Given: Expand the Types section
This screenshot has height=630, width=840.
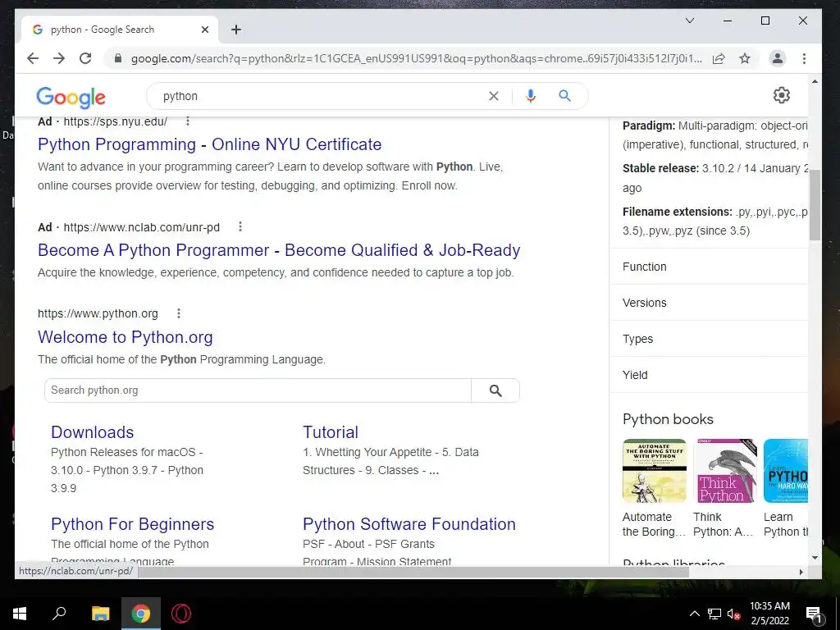Looking at the screenshot, I should [x=709, y=339].
